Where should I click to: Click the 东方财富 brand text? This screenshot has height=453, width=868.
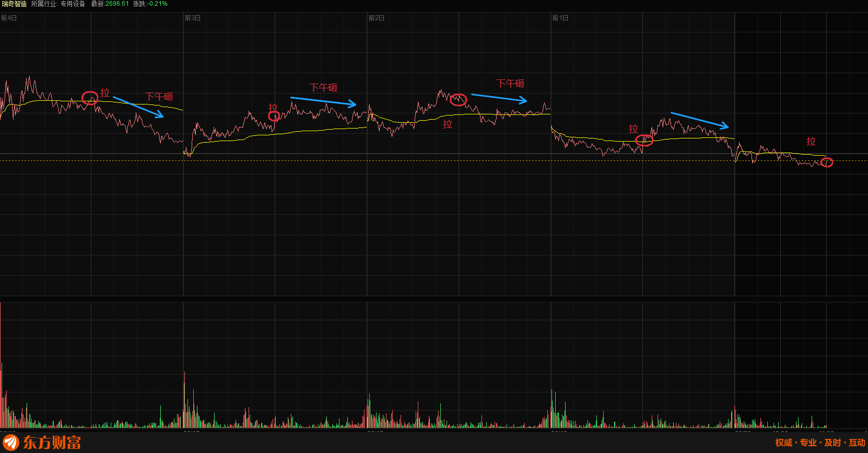click(52, 443)
